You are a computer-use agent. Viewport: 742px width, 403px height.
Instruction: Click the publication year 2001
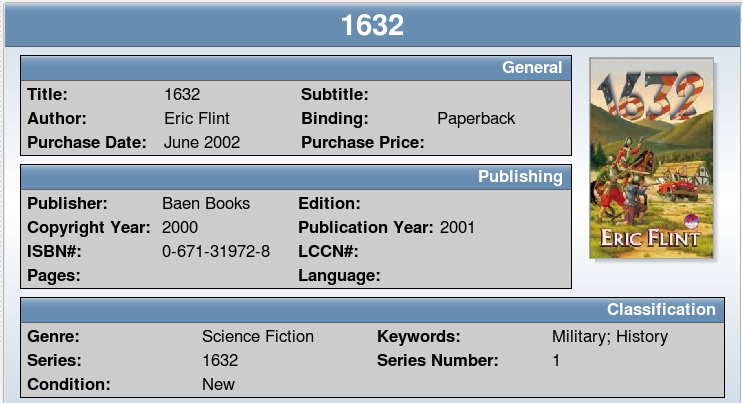coord(457,228)
